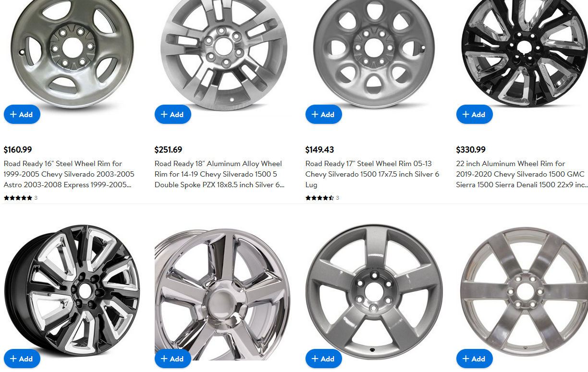Add the chrome 5-spoke wheel to cart
The image size is (588, 372).
click(x=172, y=359)
